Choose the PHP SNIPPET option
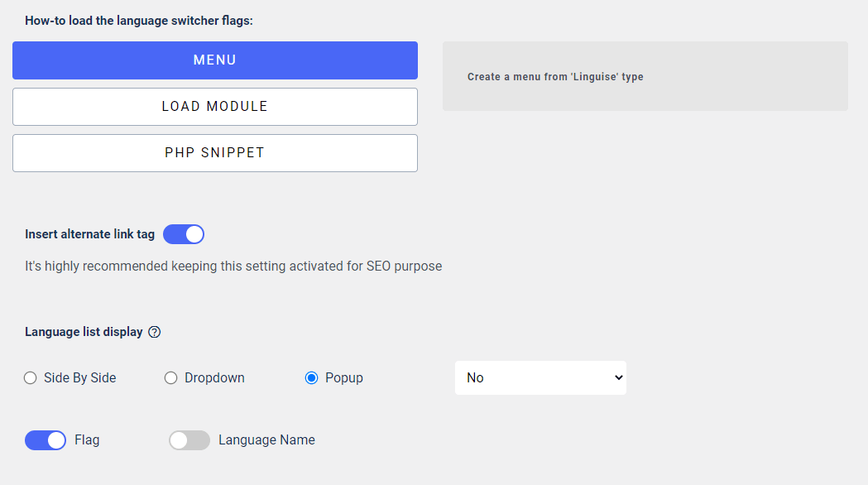The height and width of the screenshot is (485, 868). 215,153
